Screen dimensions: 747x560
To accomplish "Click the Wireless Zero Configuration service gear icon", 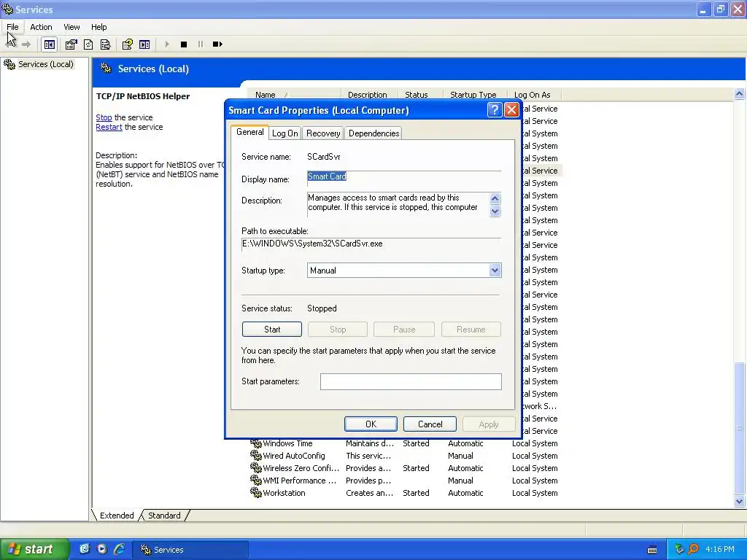I will pos(256,468).
